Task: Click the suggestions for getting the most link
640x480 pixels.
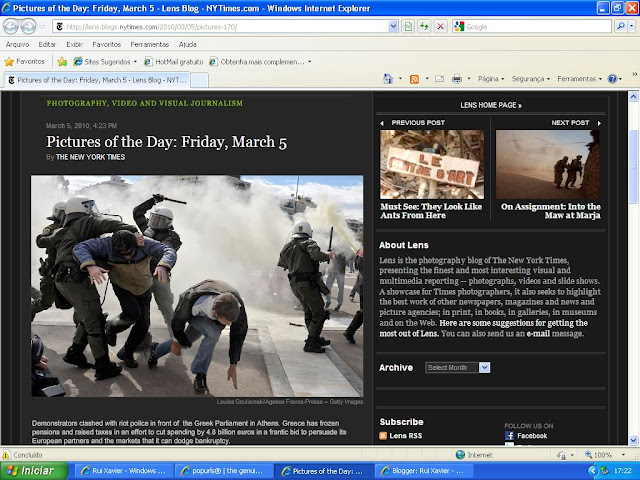Action: pos(484,328)
